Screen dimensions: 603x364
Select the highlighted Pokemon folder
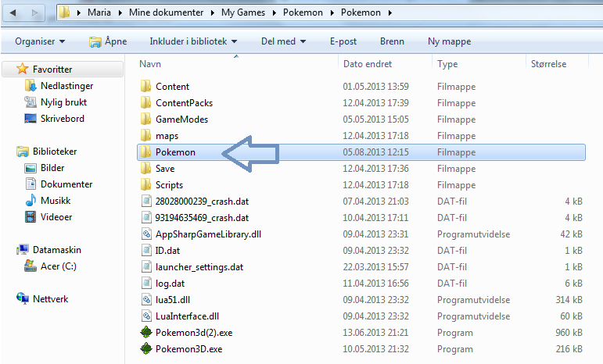pos(175,152)
